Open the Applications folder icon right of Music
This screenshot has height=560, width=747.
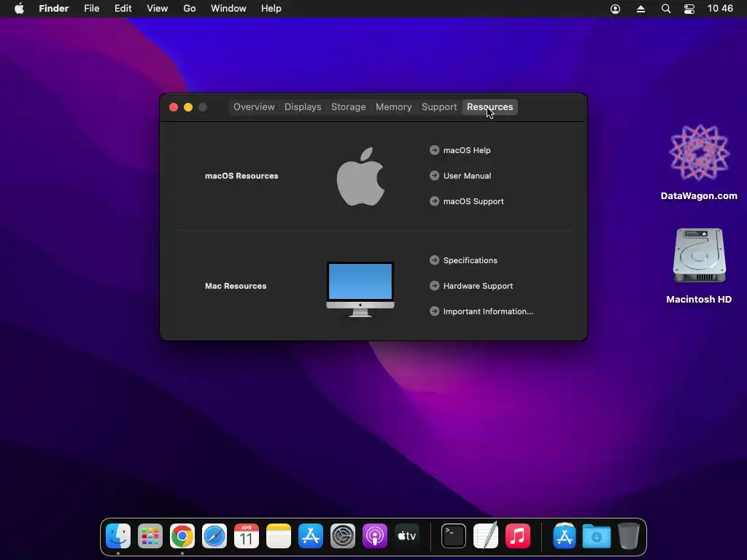(564, 536)
